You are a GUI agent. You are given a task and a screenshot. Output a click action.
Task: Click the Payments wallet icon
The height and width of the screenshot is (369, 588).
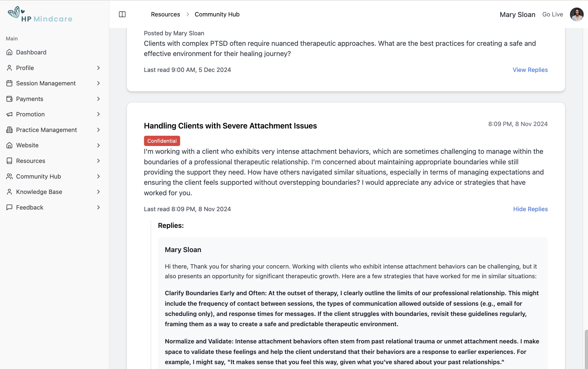point(9,99)
